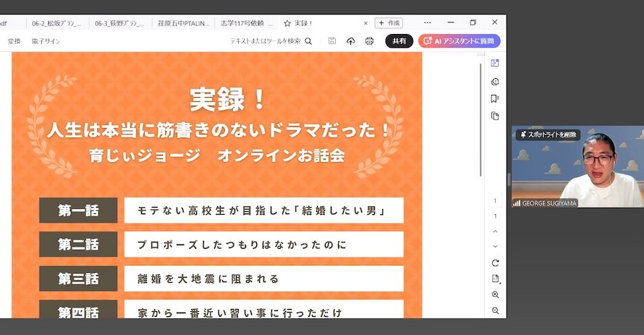Open the page thumbnails panel icon
Image resolution: width=644 pixels, height=335 pixels.
click(495, 116)
